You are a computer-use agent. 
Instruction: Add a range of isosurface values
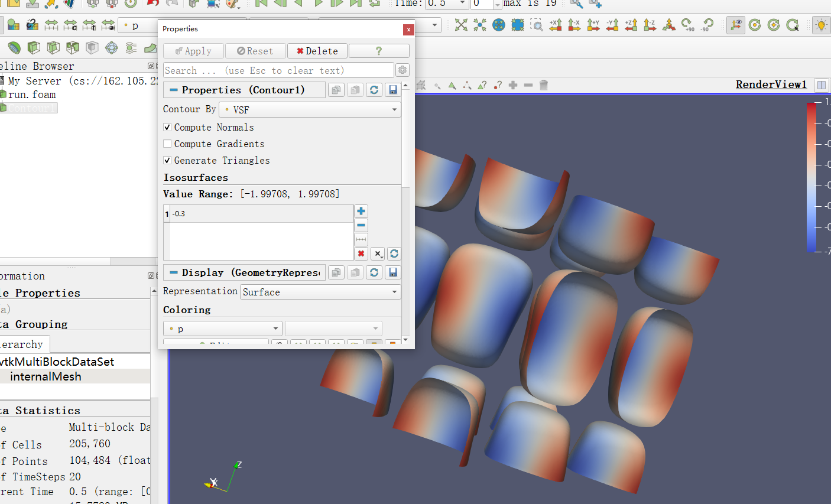[x=361, y=239]
